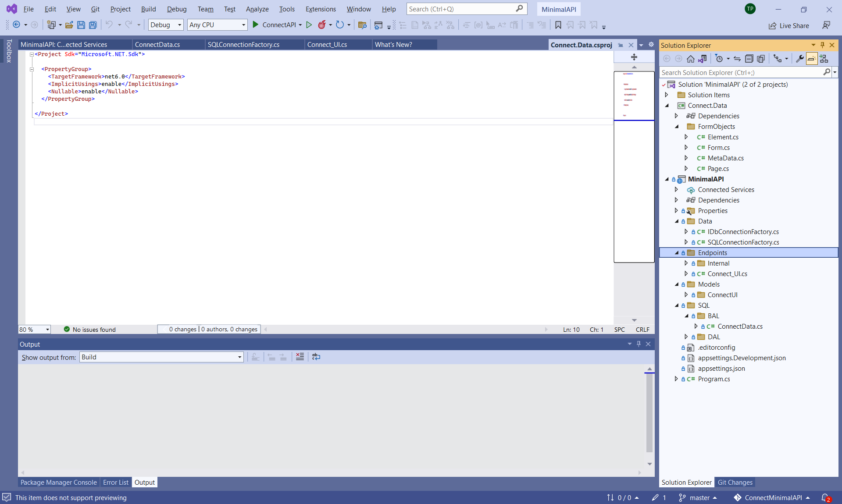Toggle Preview Selected Items in Solution Explorer
This screenshot has height=504, width=842.
pyautogui.click(x=812, y=59)
